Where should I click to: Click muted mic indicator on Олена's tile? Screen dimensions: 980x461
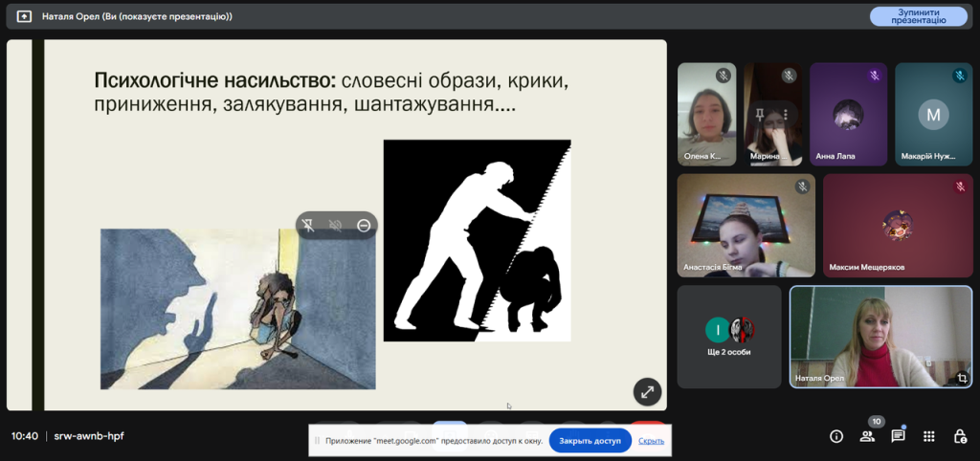724,76
